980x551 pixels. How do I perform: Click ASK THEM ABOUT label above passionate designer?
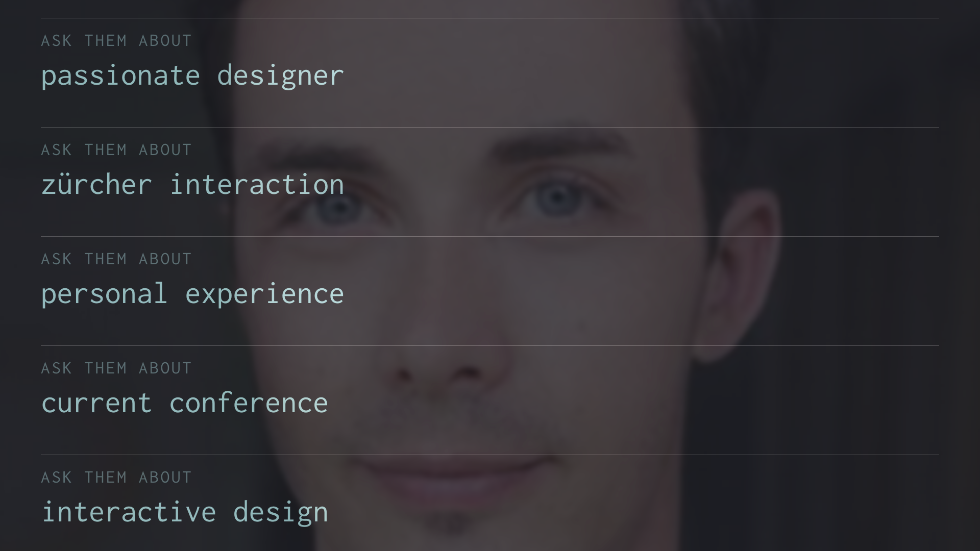click(116, 41)
